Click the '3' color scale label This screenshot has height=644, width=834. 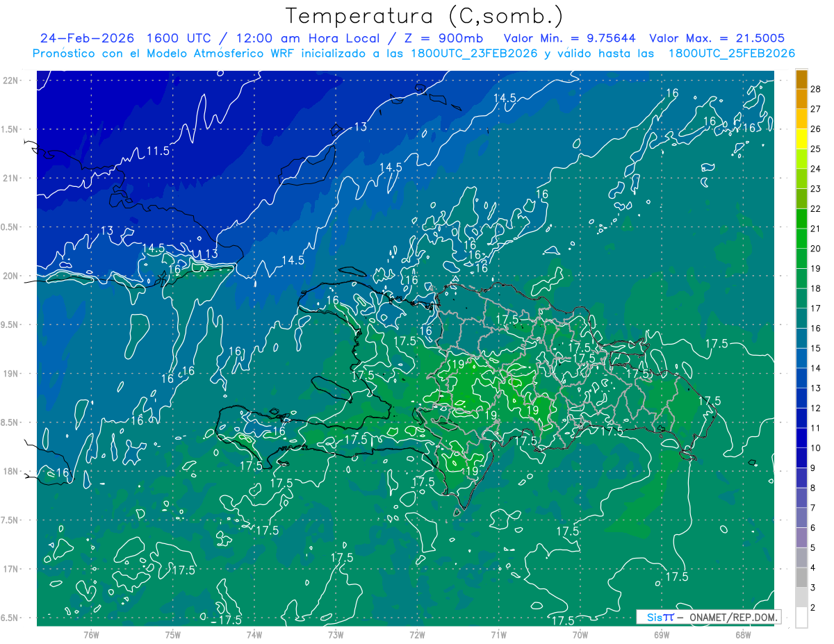814,588
